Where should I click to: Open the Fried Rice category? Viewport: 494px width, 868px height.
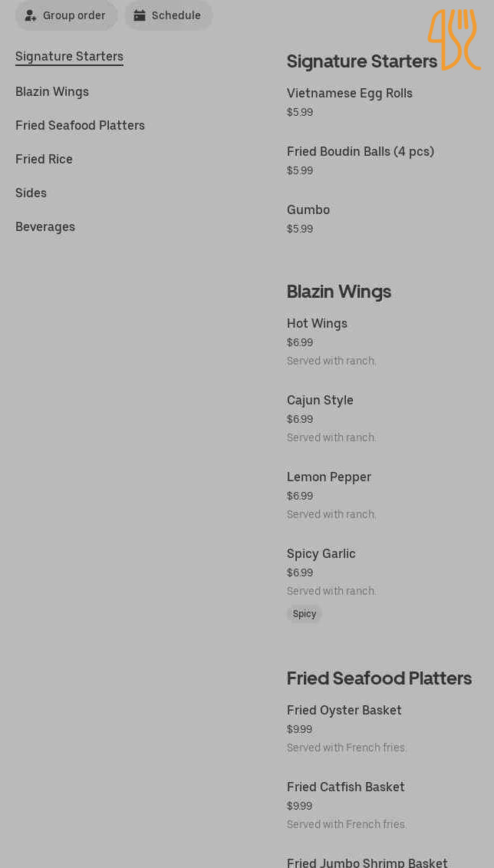[x=44, y=160]
